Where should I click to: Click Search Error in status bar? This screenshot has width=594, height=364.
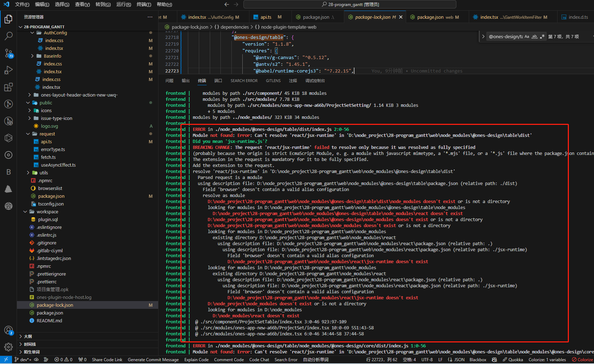(x=286, y=360)
